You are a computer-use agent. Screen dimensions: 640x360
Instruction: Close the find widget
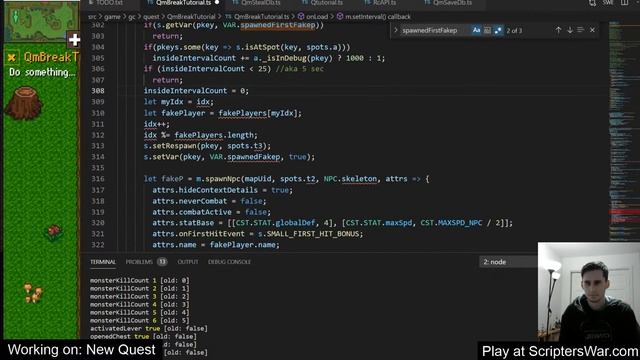[592, 30]
